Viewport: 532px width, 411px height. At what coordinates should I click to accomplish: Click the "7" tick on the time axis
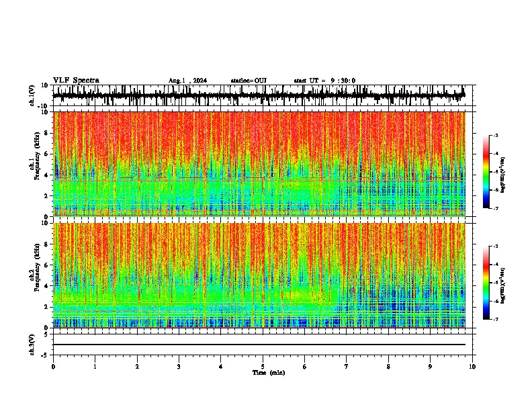point(347,367)
